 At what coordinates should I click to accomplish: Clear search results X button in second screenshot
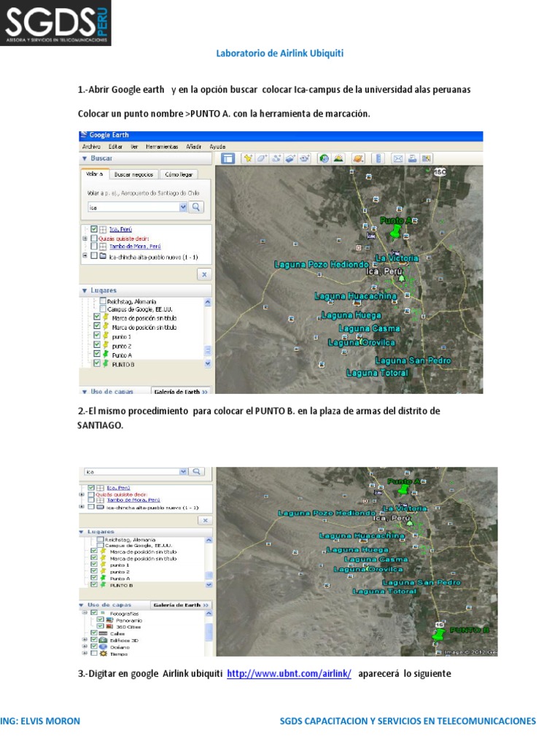click(205, 521)
